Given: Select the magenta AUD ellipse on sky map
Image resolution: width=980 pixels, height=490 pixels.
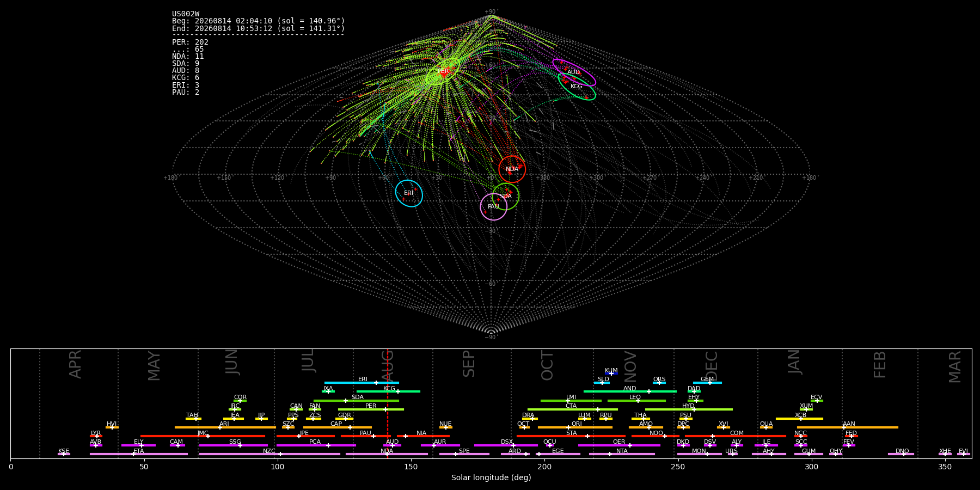Looking at the screenshot, I should coord(574,72).
